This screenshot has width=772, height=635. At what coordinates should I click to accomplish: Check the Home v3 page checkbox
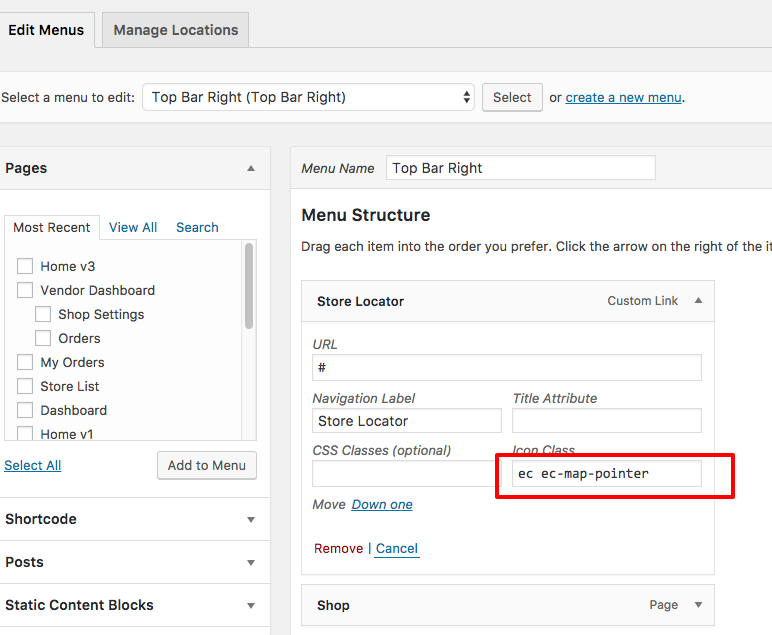coord(25,266)
